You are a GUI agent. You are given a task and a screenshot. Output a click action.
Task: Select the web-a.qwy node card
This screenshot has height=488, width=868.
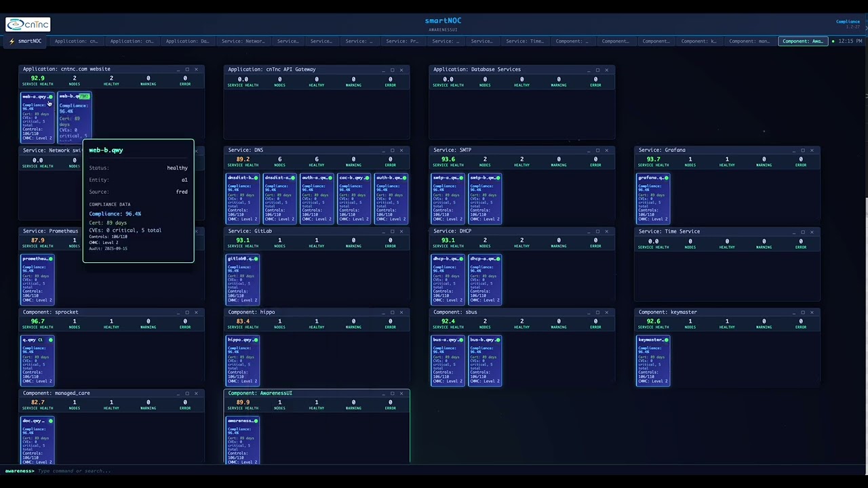pyautogui.click(x=37, y=117)
